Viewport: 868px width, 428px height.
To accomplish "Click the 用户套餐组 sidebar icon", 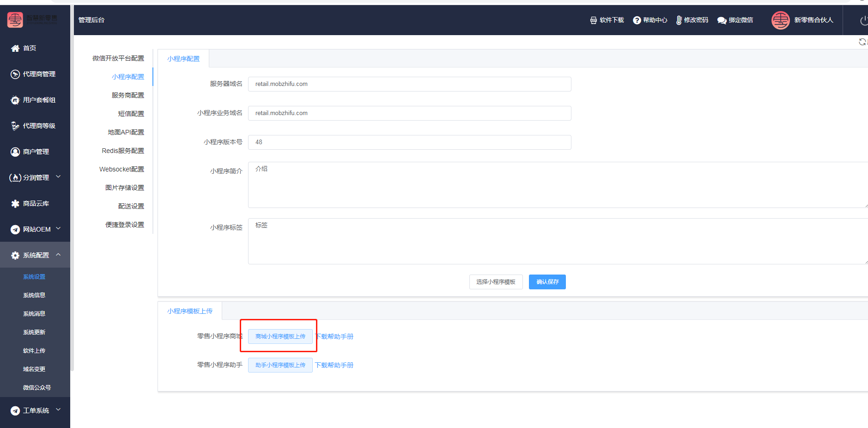I will point(15,100).
